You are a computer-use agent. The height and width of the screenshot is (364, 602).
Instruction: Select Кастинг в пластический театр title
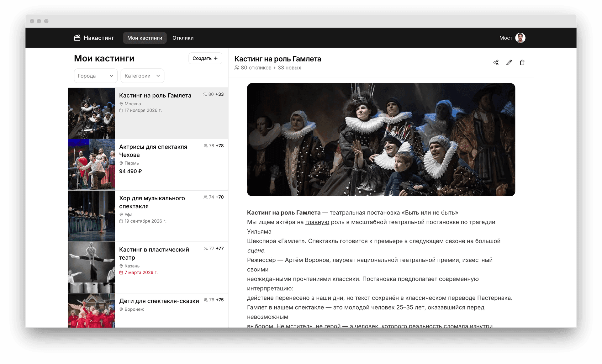click(154, 254)
